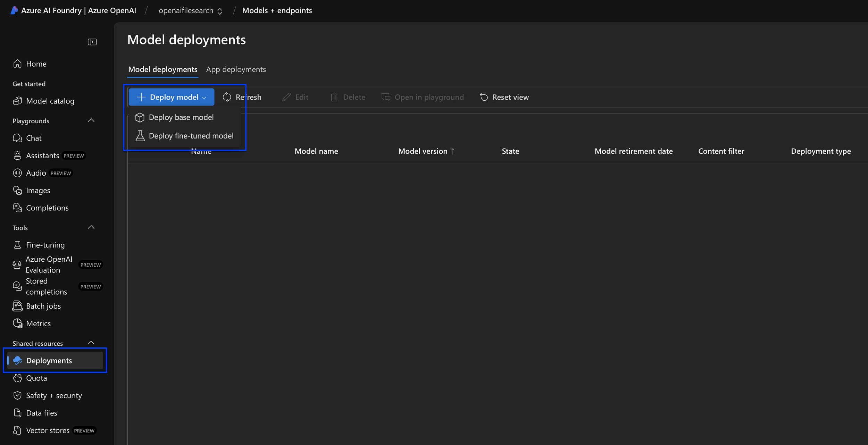Open the openaifilesearch resource switcher

click(x=190, y=11)
